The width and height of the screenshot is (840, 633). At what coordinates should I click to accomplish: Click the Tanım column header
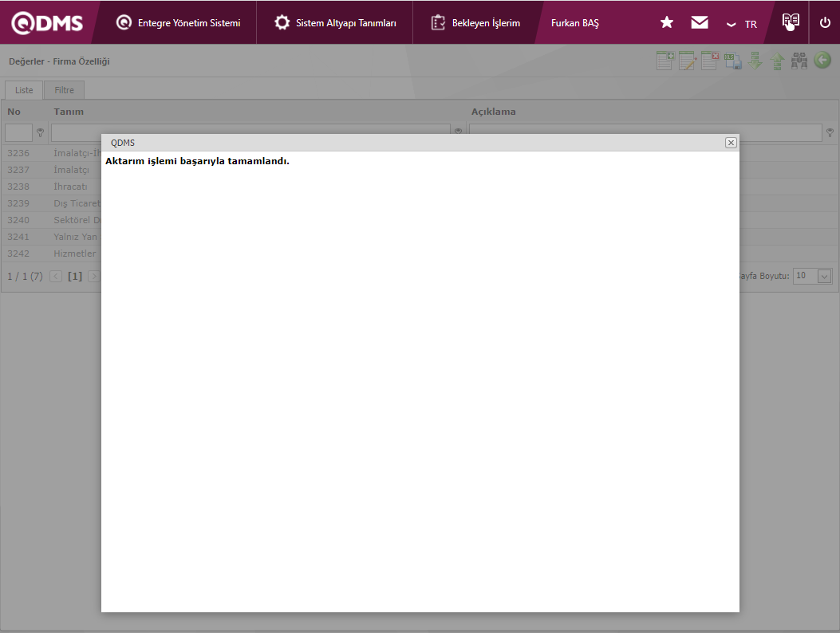coord(69,112)
